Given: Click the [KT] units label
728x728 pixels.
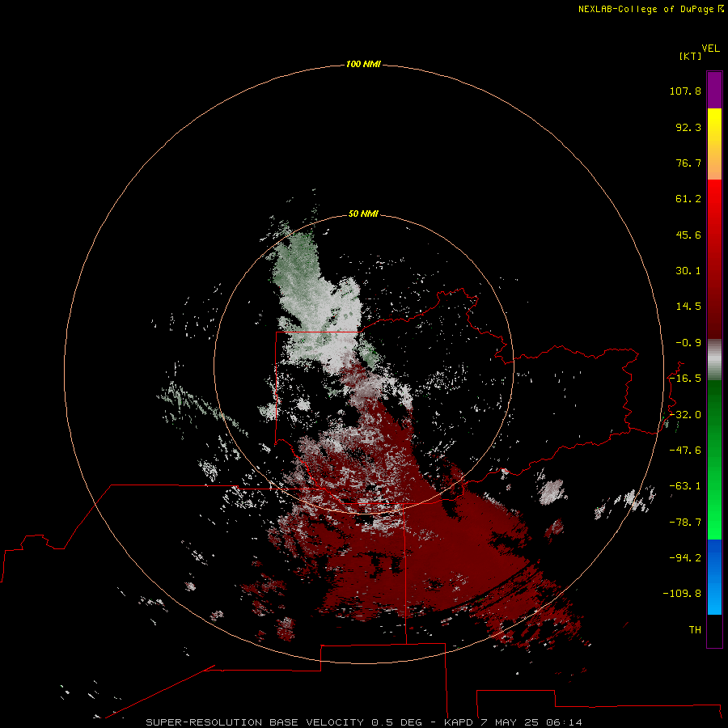Looking at the screenshot, I should tap(690, 56).
